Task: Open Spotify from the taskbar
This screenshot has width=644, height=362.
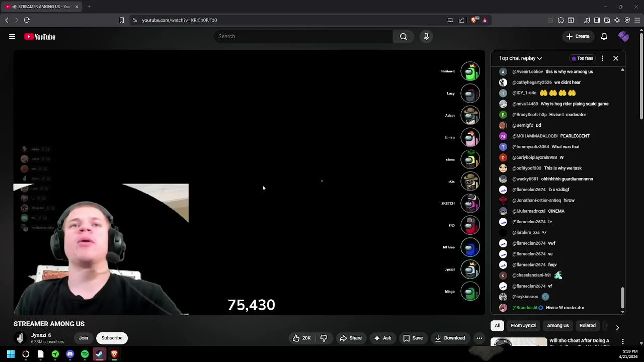Action: click(85, 354)
